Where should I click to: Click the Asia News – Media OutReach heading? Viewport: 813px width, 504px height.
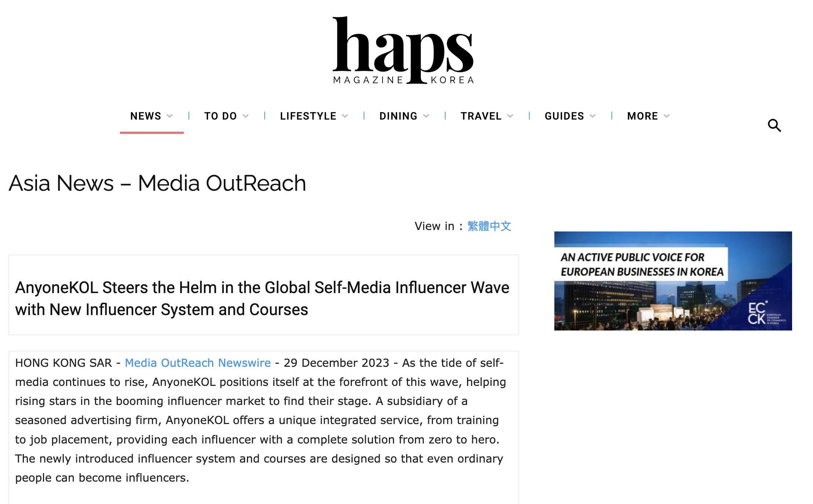[x=157, y=183]
